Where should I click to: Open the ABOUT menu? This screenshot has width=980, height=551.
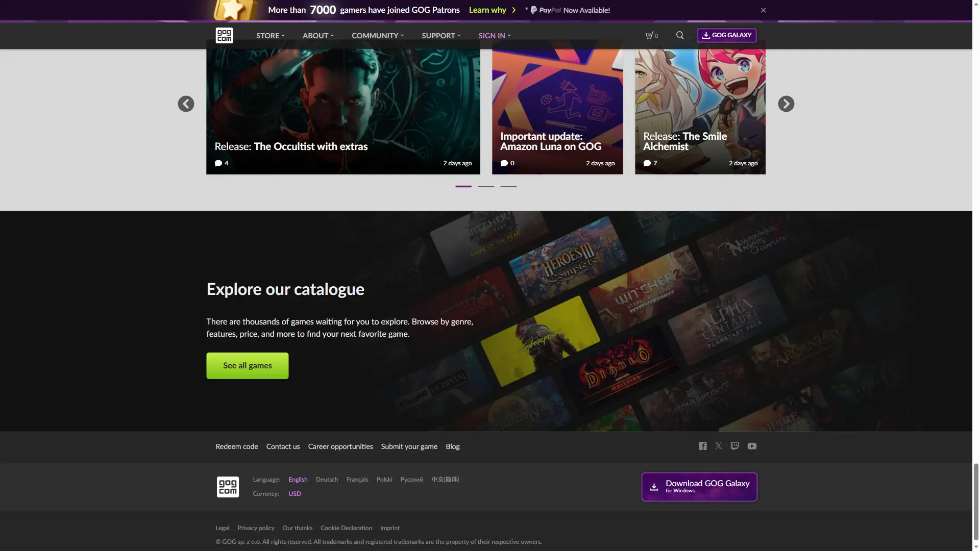click(318, 36)
